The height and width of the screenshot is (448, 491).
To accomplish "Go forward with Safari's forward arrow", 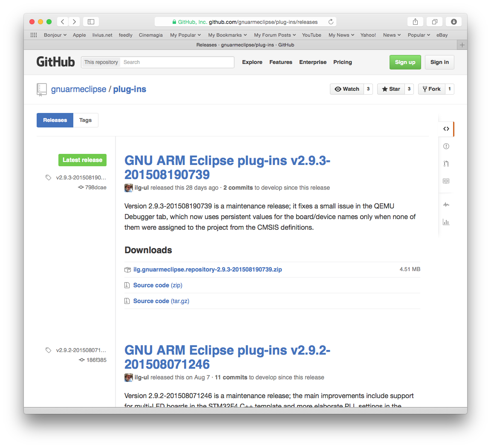I will coord(74,22).
